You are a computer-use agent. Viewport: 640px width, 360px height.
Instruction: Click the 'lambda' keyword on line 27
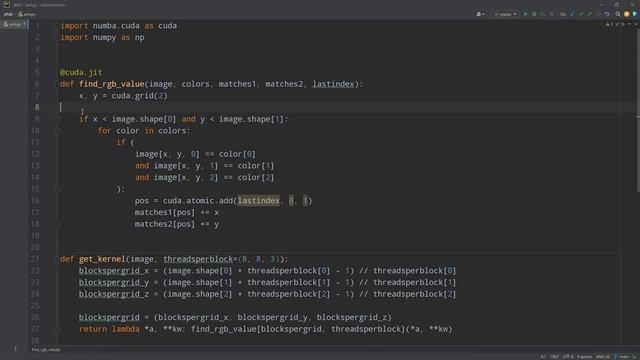point(126,329)
